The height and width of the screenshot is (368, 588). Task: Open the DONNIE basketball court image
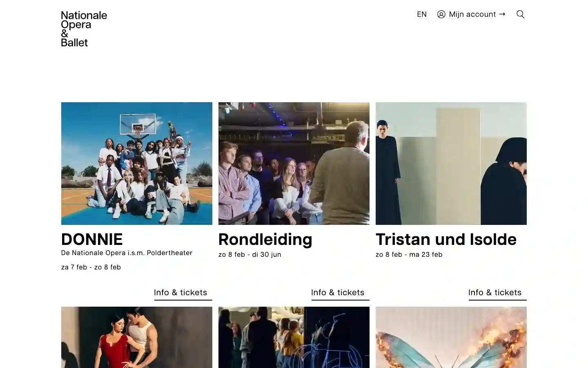[x=136, y=164]
